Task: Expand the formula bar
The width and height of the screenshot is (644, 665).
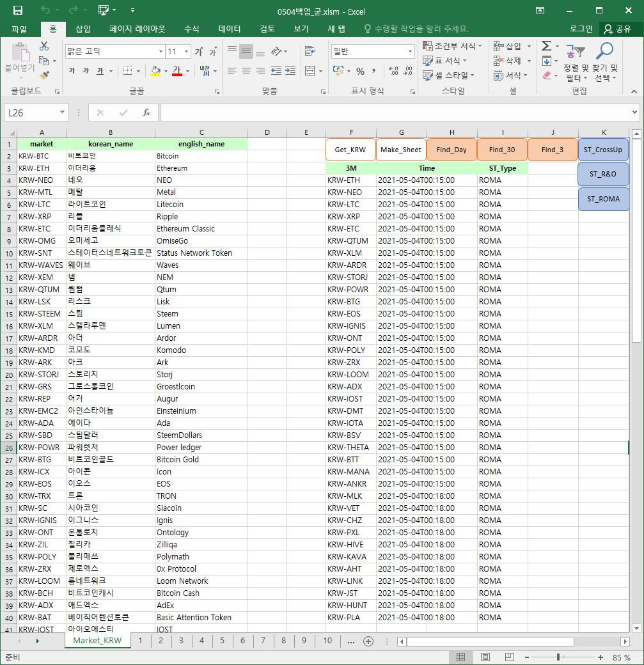Action: point(634,113)
